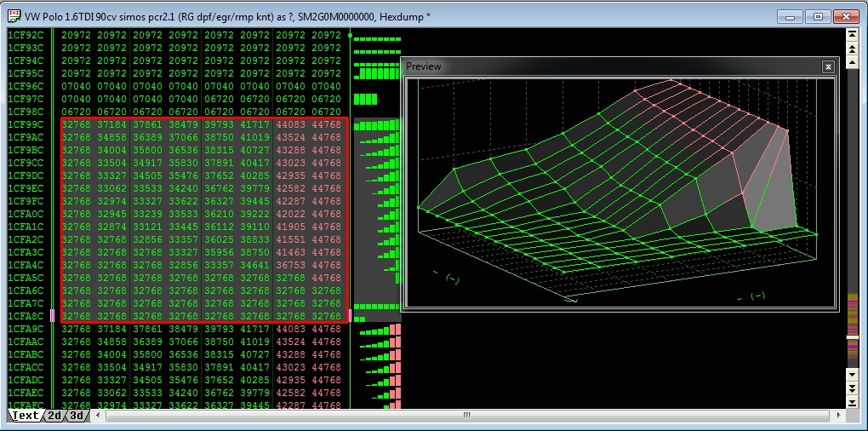Select cell 41551 in row 1CFA2C
This screenshot has width=868, height=431.
[291, 239]
